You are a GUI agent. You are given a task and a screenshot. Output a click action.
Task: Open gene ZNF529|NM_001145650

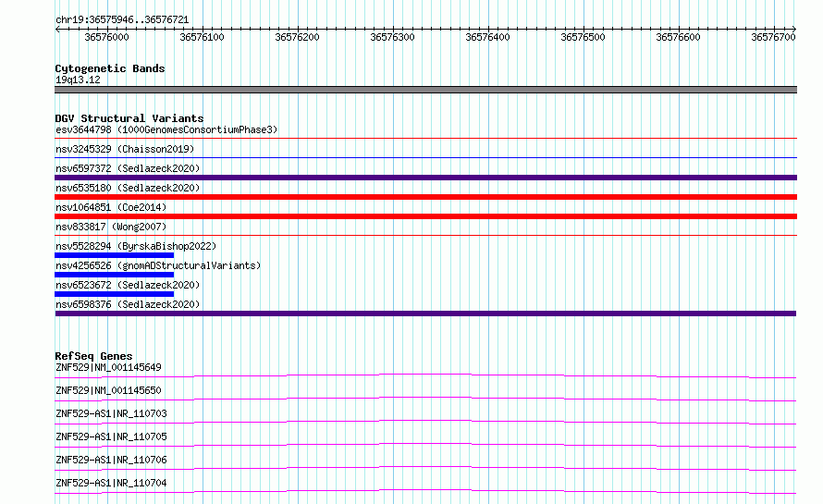[108, 390]
